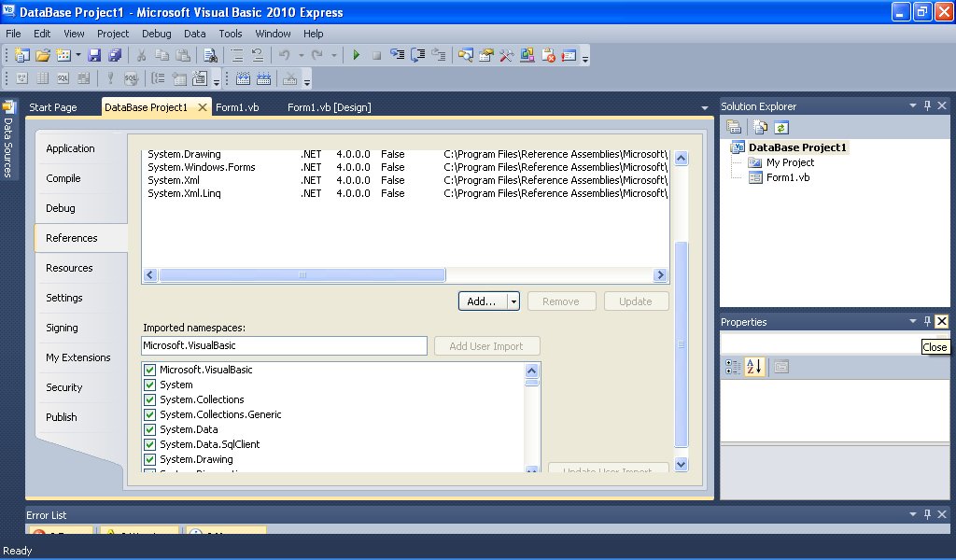Click the New Project toolbar icon
This screenshot has height=560, width=956.
(x=22, y=55)
